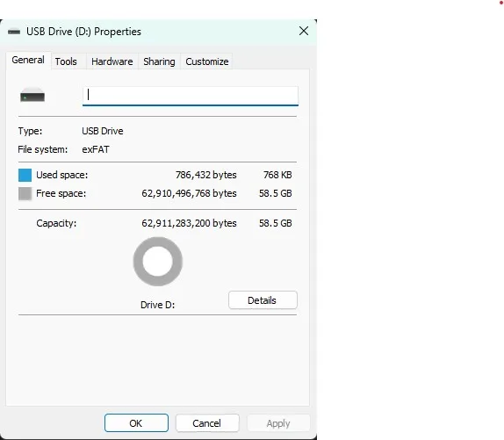Click the Used space 768 KB value
Screen dimensions: 504x440
tap(277, 175)
